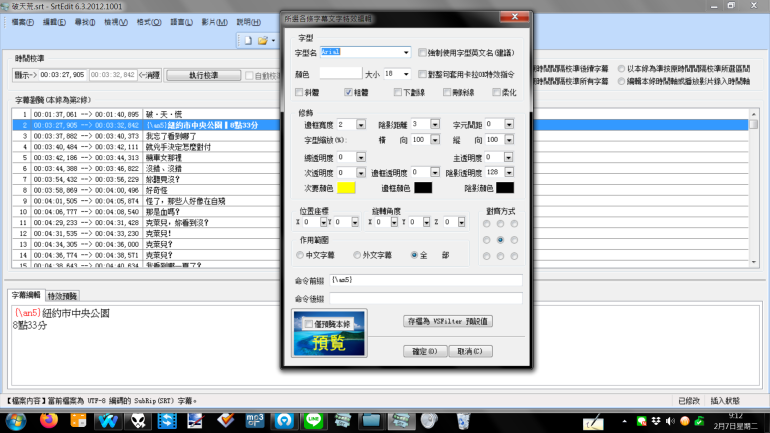Open the mp3 tool in taskbar
The width and height of the screenshot is (770, 433).
coord(255,421)
